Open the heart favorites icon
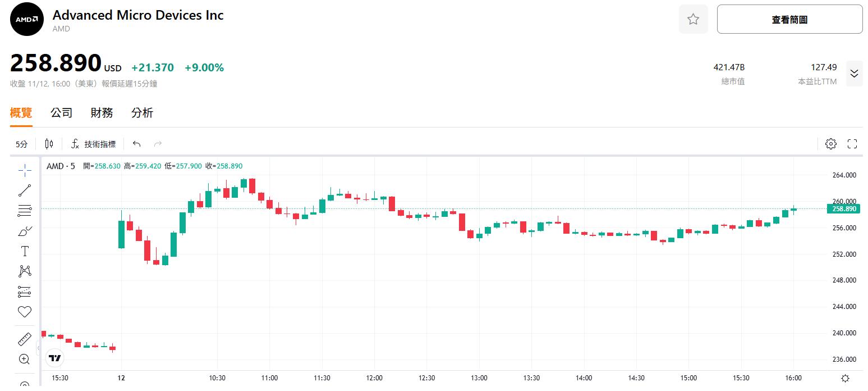 tap(25, 312)
